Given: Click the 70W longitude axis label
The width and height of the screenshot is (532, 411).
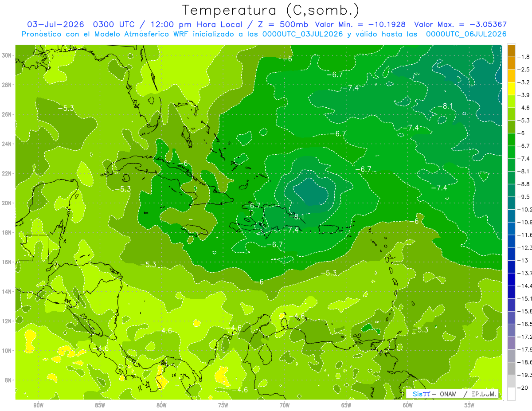Looking at the screenshot, I should coord(285,405).
